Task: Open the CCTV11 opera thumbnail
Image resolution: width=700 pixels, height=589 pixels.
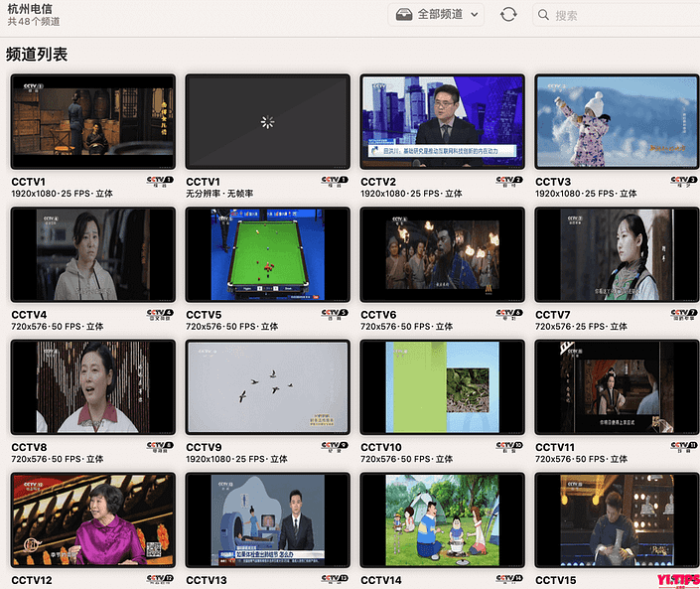Action: [x=617, y=387]
